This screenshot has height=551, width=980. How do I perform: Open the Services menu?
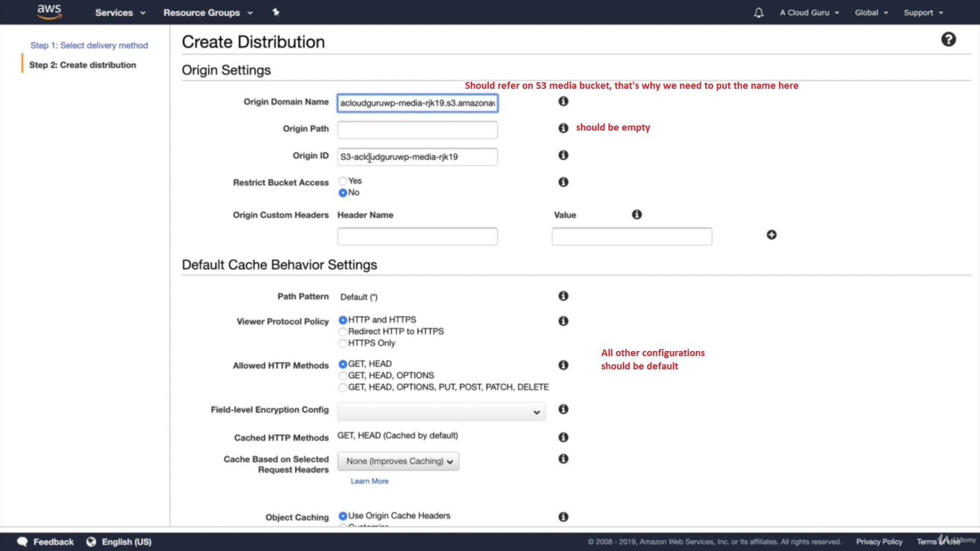[120, 13]
